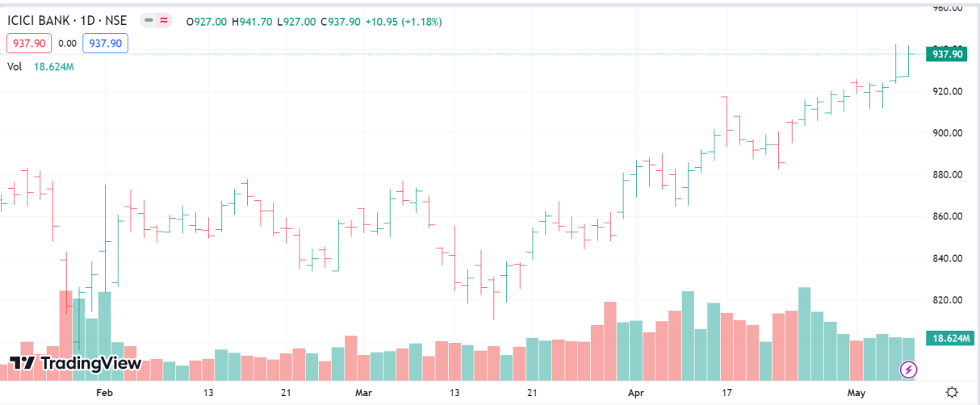The width and height of the screenshot is (980, 405).
Task: Click the 18.624M value beside Vol
Action: (x=54, y=66)
